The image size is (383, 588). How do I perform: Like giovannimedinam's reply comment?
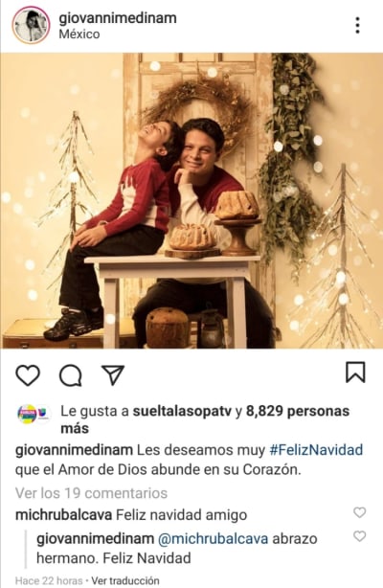tap(359, 536)
